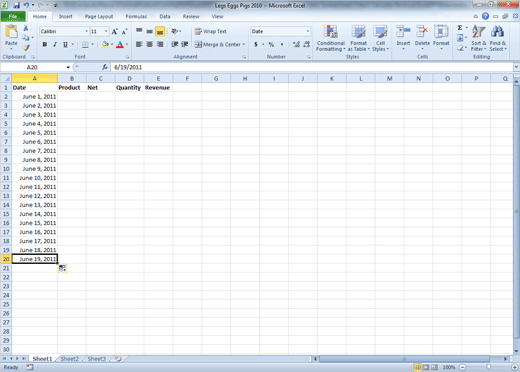Screen dimensions: 520x372
Task: Click the Wrap Text button
Action: tap(211, 31)
